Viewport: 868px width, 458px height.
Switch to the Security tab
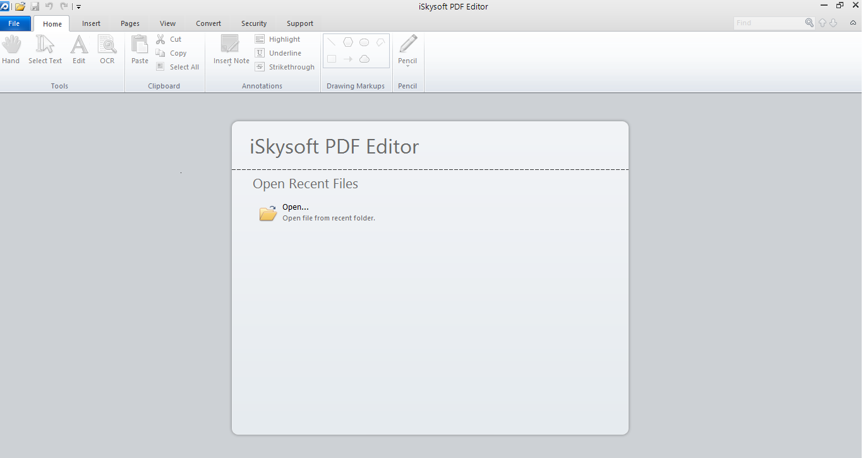[x=254, y=23]
